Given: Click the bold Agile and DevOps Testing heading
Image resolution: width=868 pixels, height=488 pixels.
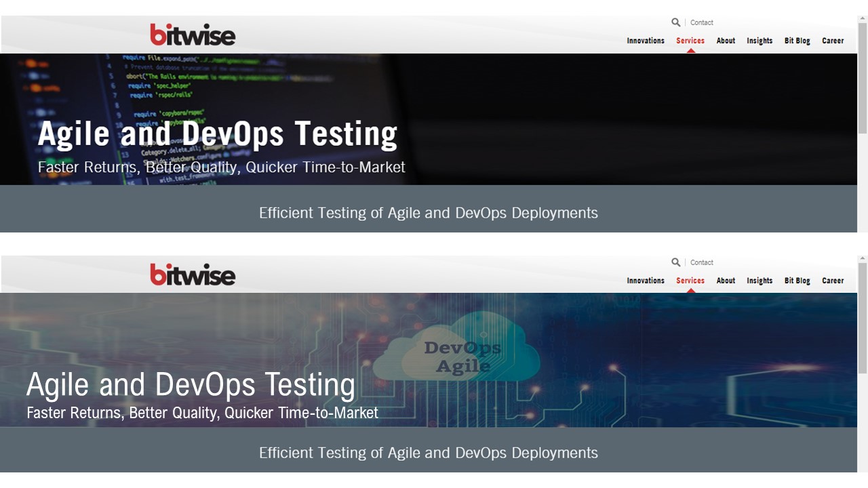Looking at the screenshot, I should coord(218,134).
